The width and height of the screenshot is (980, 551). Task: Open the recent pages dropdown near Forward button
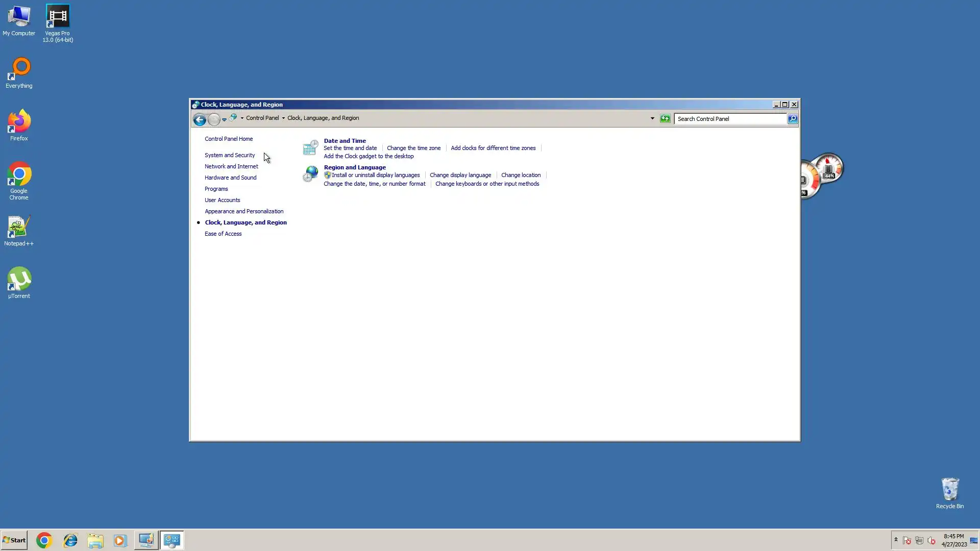point(224,119)
